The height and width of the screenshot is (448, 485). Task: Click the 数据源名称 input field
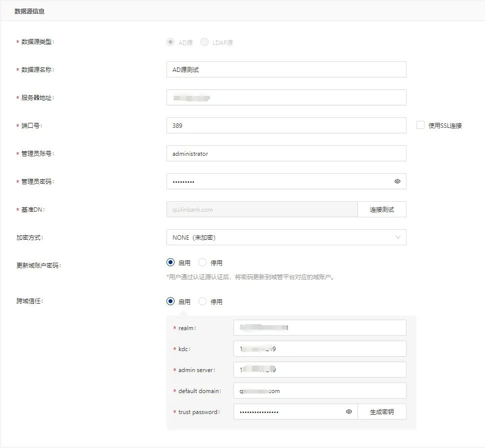[x=286, y=69]
